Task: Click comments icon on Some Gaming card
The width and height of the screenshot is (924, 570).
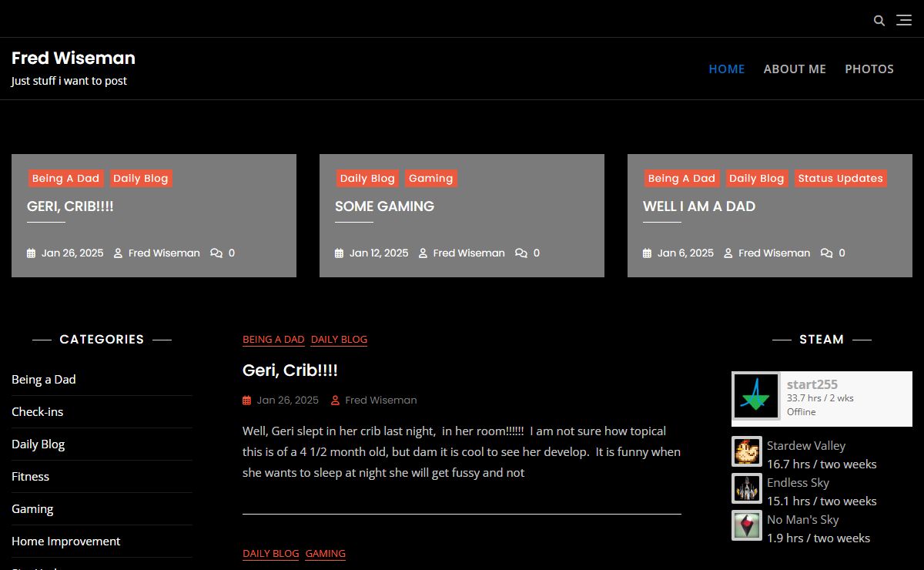Action: click(x=521, y=253)
